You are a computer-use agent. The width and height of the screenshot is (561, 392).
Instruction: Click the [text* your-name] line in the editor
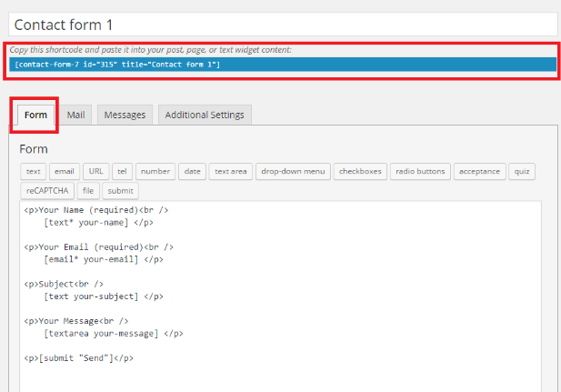[99, 223]
